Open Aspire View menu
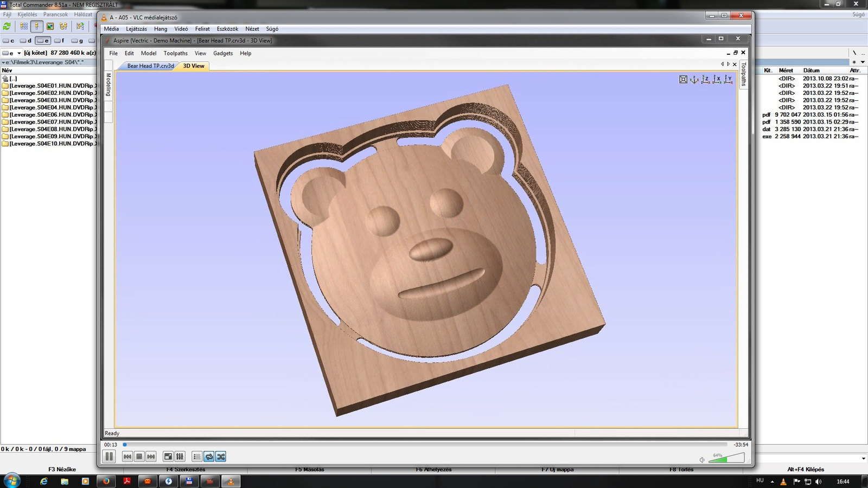This screenshot has height=488, width=868. [x=200, y=53]
